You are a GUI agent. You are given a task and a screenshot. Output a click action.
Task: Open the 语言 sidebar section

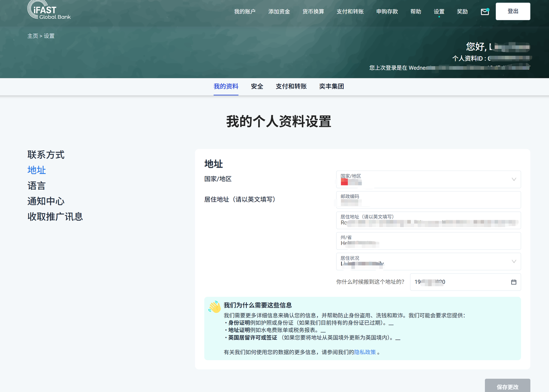[36, 186]
